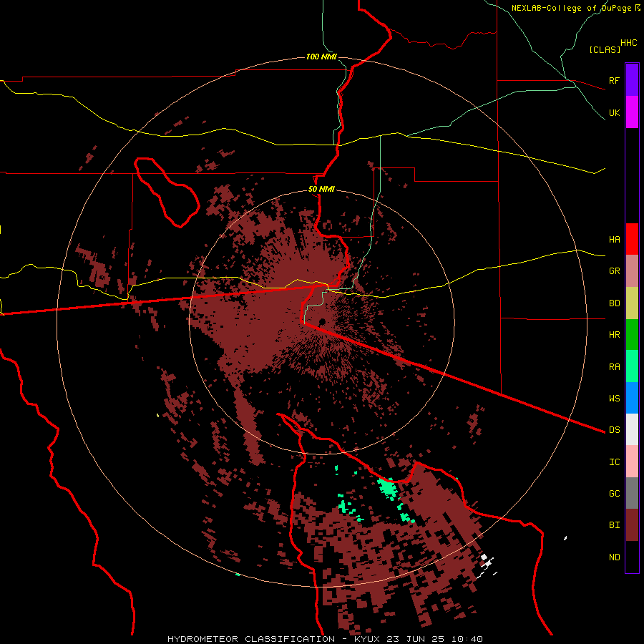Click the 'BD' legend label
The image size is (644, 644).
tap(614, 303)
